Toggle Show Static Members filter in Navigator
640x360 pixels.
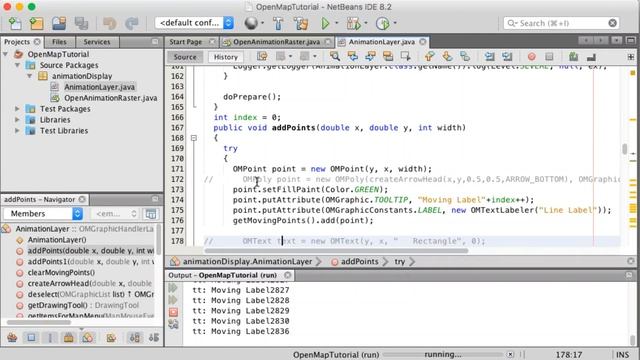pyautogui.click(x=50, y=338)
